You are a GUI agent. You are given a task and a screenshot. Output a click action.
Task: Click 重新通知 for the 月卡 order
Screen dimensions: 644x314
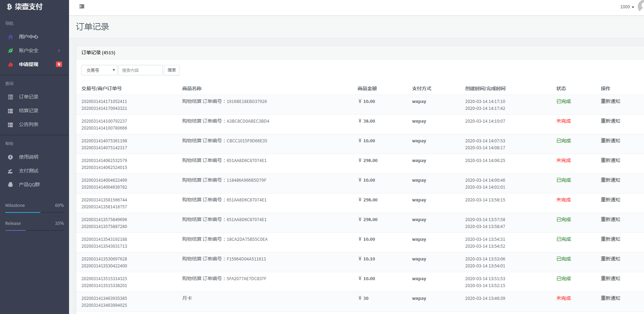click(x=610, y=298)
